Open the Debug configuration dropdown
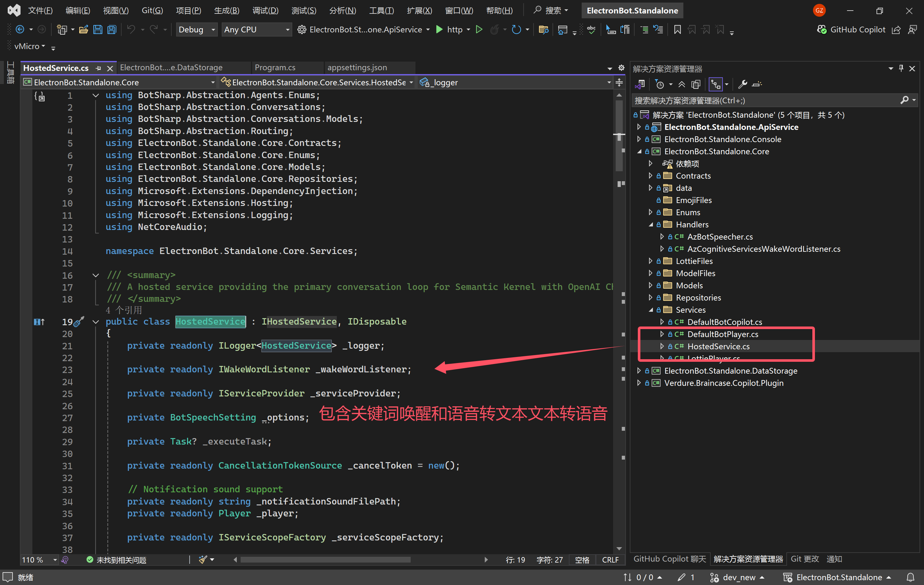 [197, 30]
